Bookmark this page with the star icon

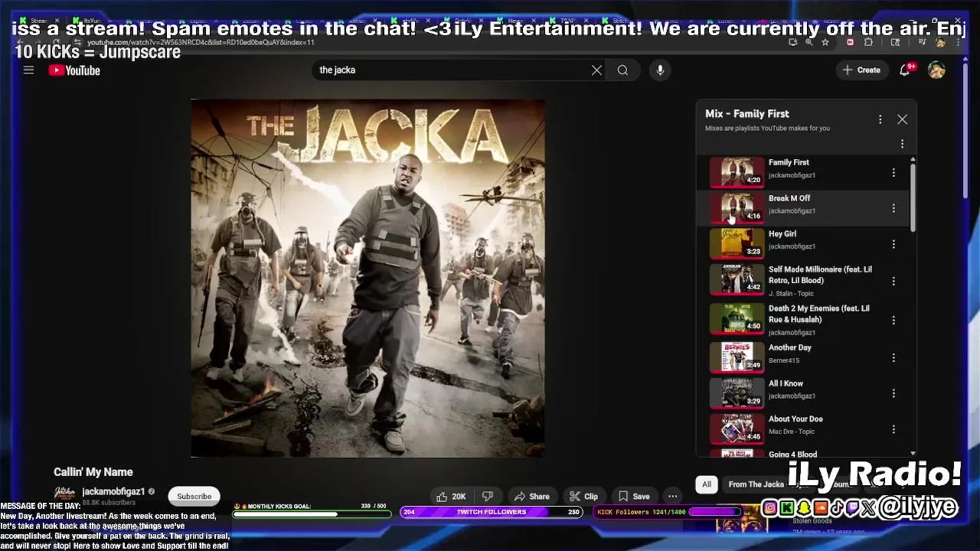tap(825, 43)
